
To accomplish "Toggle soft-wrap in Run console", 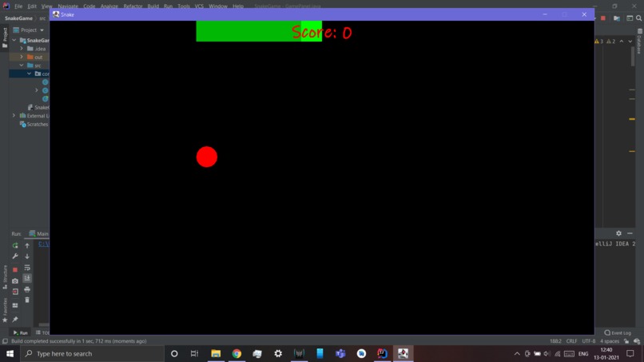I will (27, 268).
